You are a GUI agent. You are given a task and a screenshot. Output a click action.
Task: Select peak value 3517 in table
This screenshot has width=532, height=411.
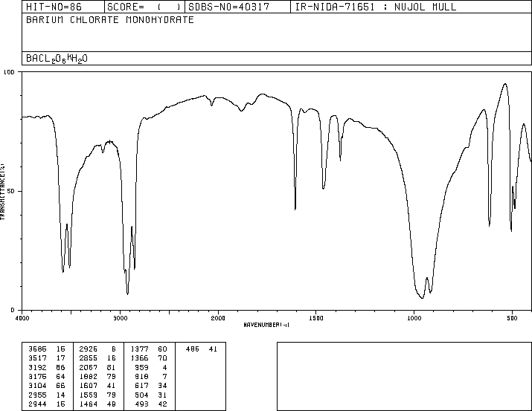(37, 358)
